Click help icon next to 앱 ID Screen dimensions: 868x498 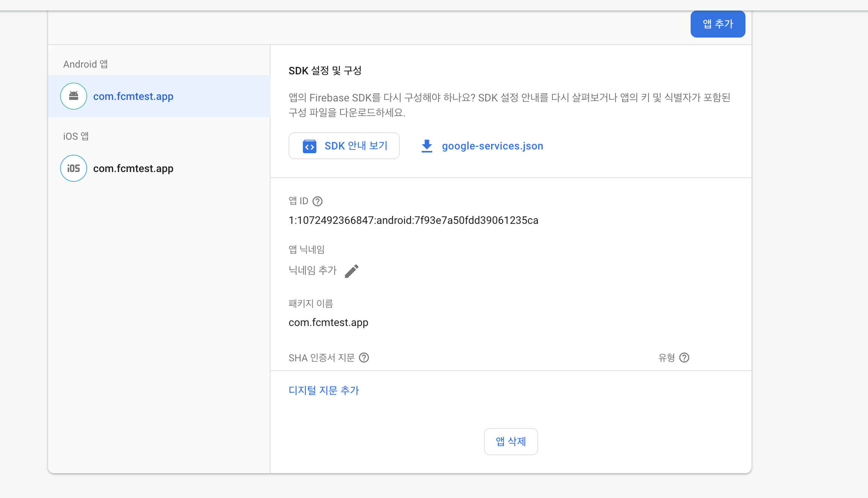coord(318,202)
